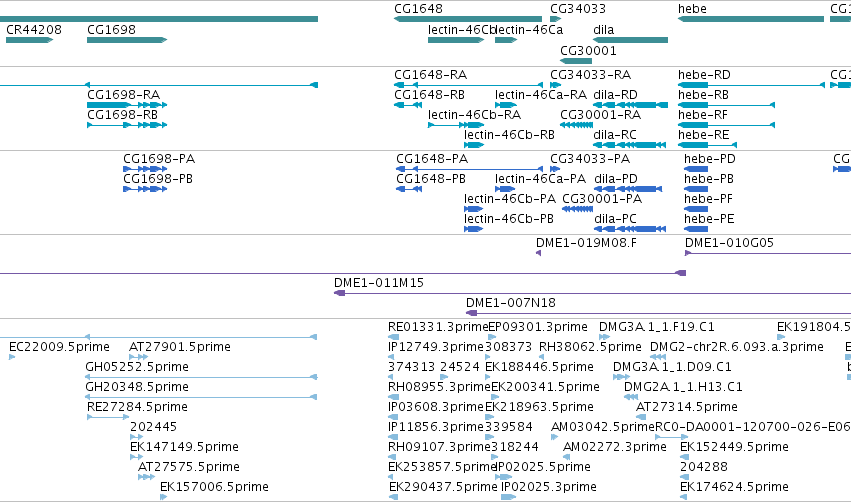The height and width of the screenshot is (502, 851).
Task: Select protein hebe-PF
Action: tap(696, 209)
